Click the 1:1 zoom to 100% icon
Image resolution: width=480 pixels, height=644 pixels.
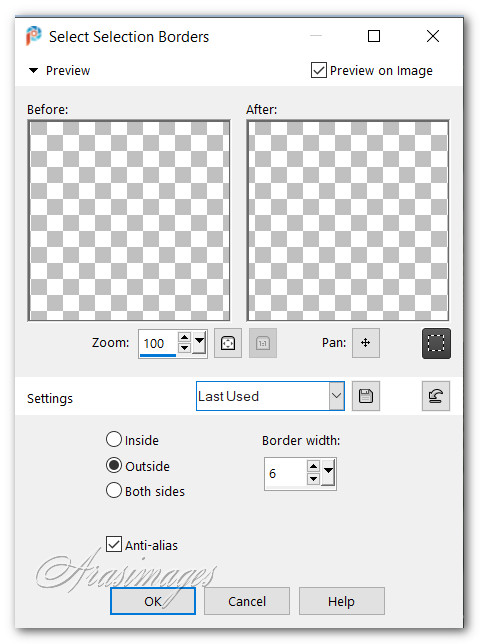point(263,343)
